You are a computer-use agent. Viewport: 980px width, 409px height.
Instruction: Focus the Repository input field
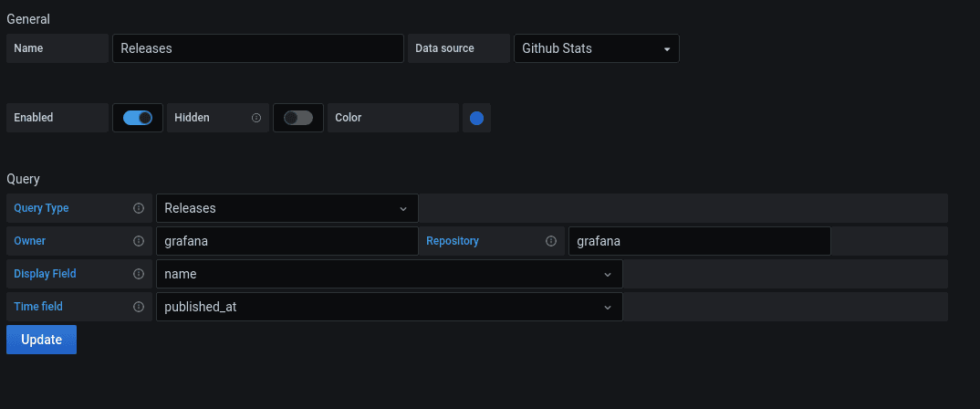point(699,241)
